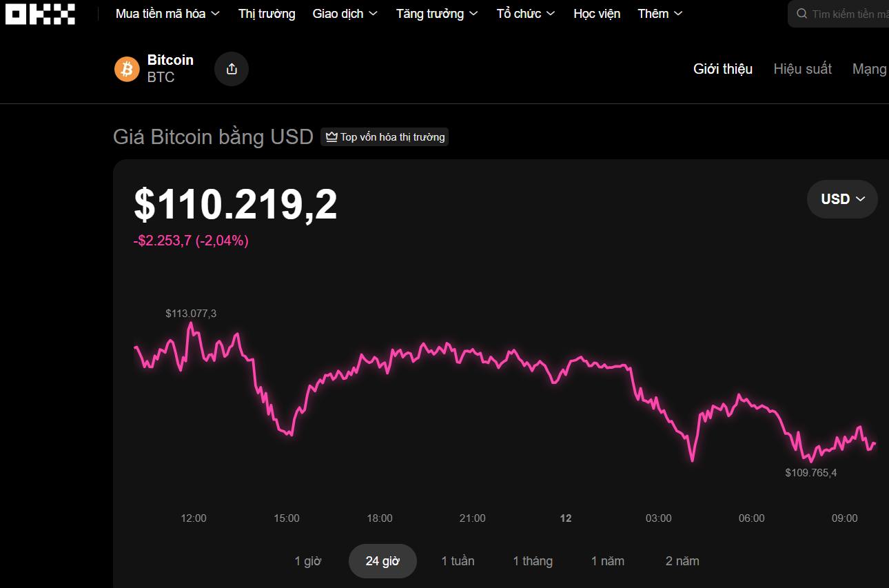Expand the Tăng trưởng menu

437,14
